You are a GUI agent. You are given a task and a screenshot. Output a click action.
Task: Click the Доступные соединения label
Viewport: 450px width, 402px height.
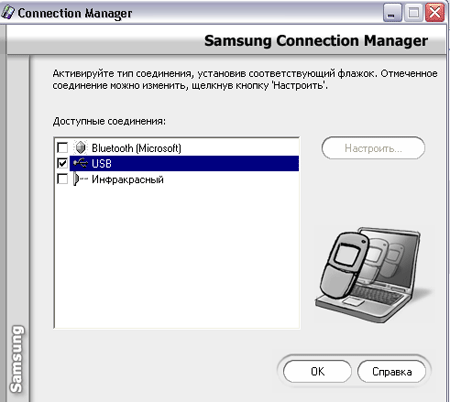[109, 121]
